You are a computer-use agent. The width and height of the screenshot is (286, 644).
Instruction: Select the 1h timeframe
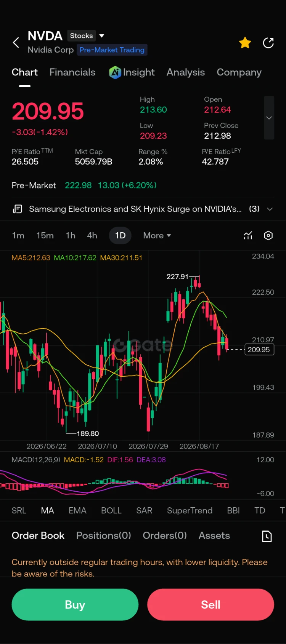(x=71, y=235)
